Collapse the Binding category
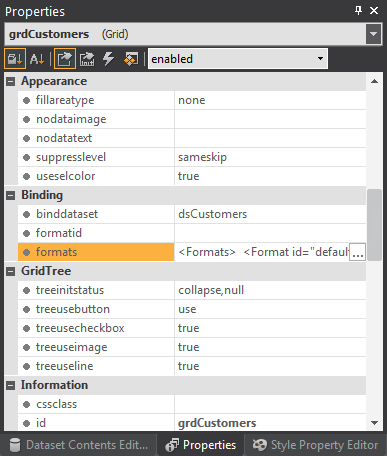The height and width of the screenshot is (456, 387). click(x=11, y=195)
